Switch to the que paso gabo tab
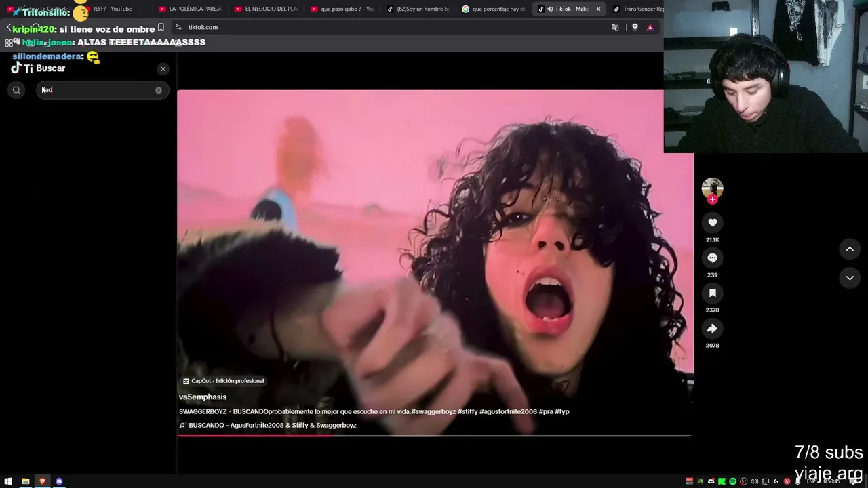The width and height of the screenshot is (868, 488). [343, 9]
